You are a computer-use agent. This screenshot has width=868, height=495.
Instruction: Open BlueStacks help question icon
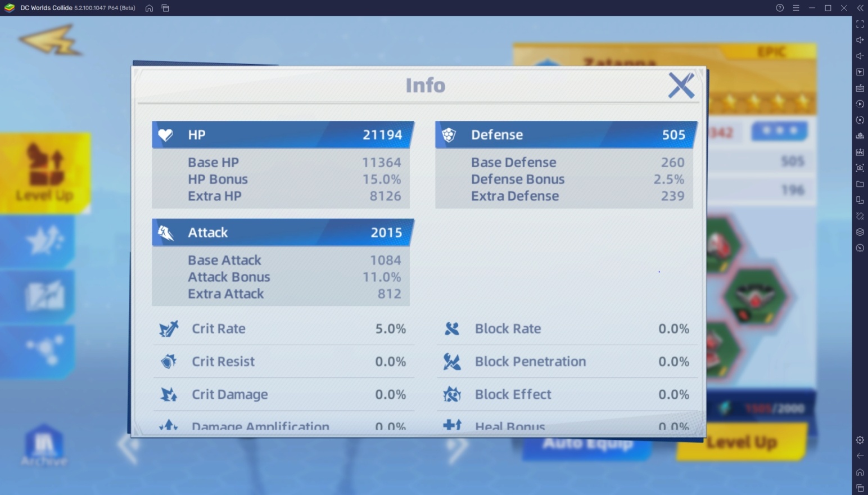780,8
